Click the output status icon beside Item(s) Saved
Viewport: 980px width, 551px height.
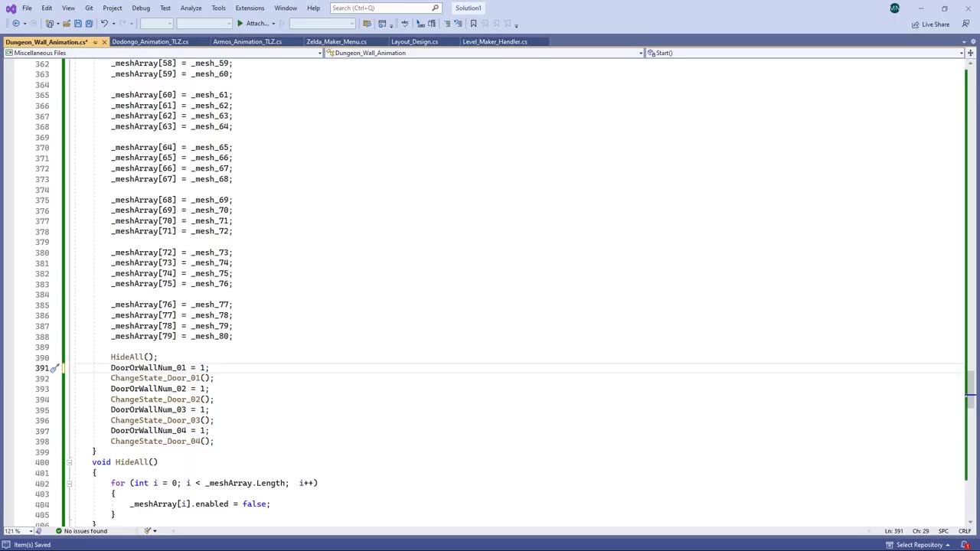[x=7, y=545]
